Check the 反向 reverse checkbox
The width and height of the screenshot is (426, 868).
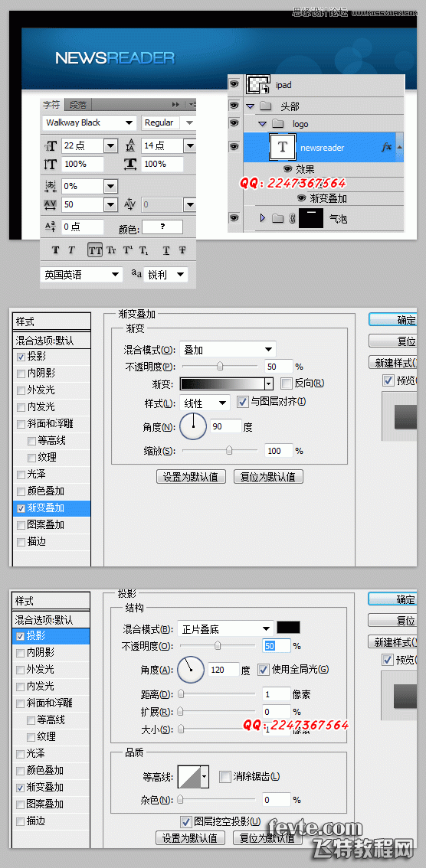[286, 383]
